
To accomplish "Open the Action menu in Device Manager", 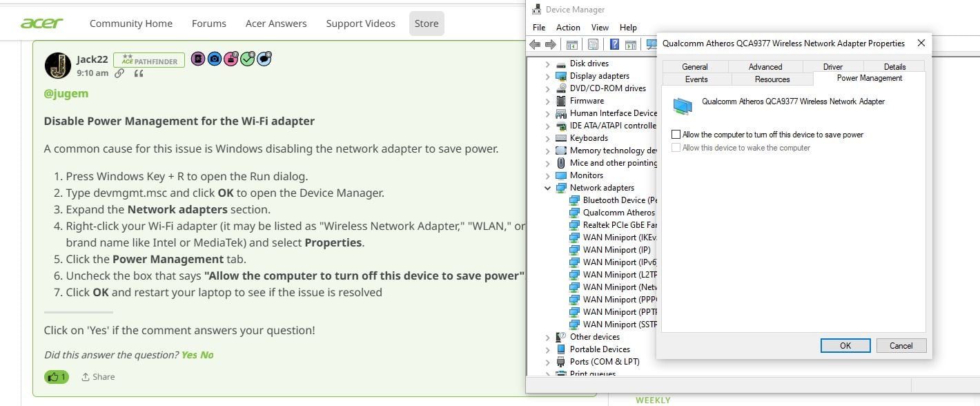I will (568, 28).
